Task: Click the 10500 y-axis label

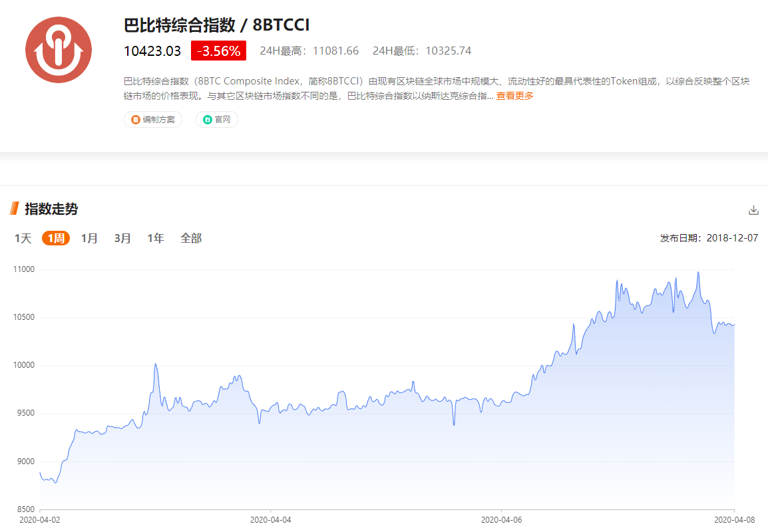Action: point(24,317)
